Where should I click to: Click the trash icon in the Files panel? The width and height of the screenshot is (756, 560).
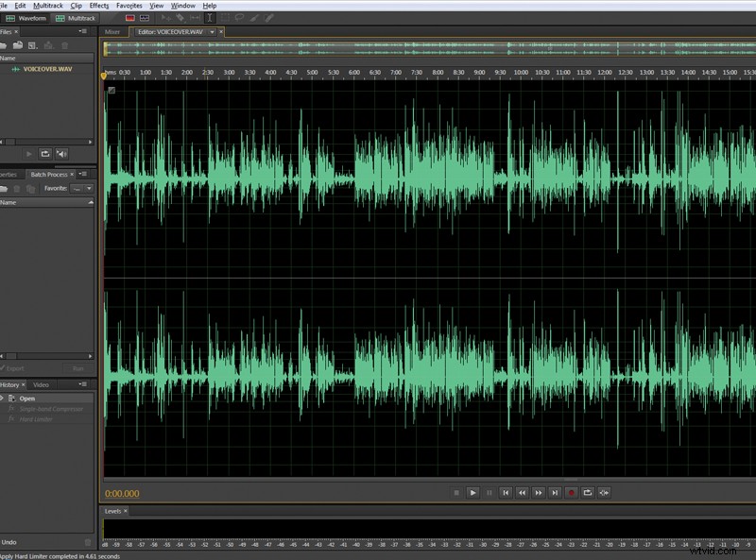[65, 45]
